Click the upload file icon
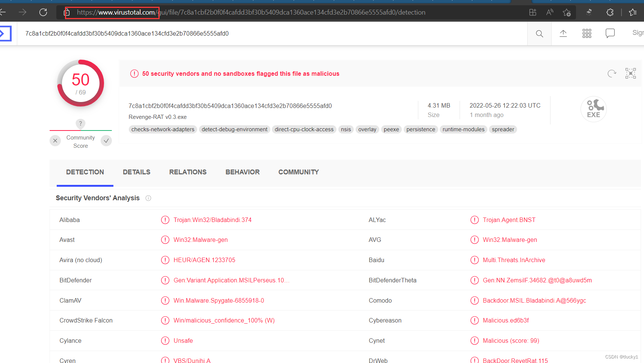Image resolution: width=644 pixels, height=363 pixels. point(563,33)
